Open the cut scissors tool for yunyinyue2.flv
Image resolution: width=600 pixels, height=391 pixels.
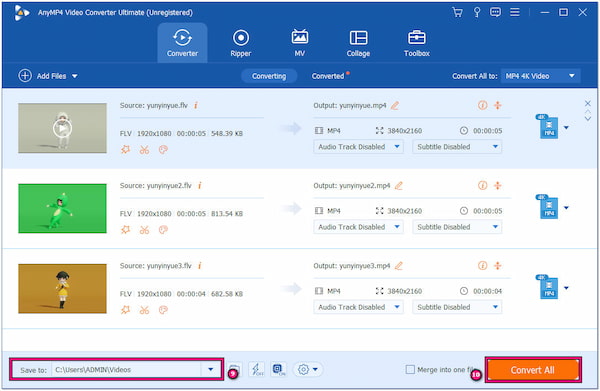pos(144,230)
